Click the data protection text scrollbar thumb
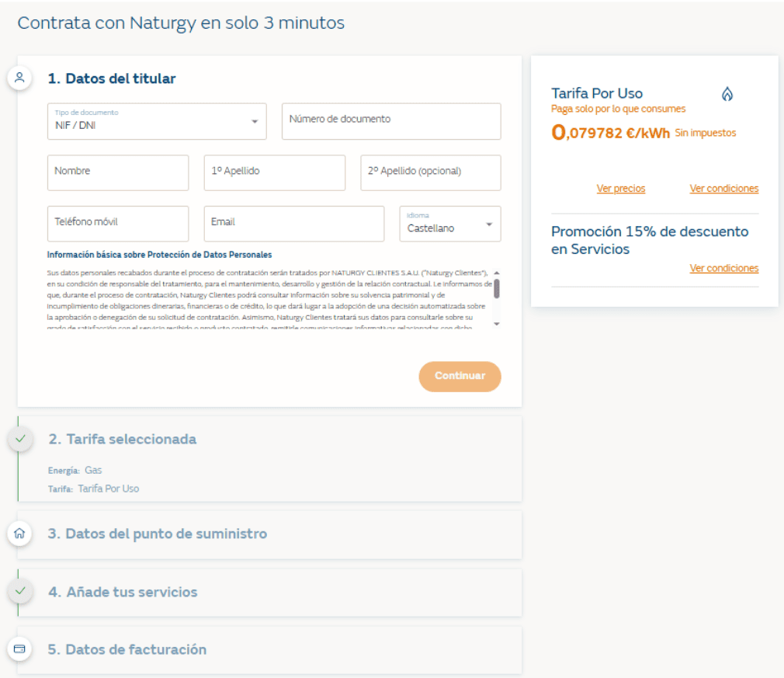The height and width of the screenshot is (678, 784). click(497, 289)
